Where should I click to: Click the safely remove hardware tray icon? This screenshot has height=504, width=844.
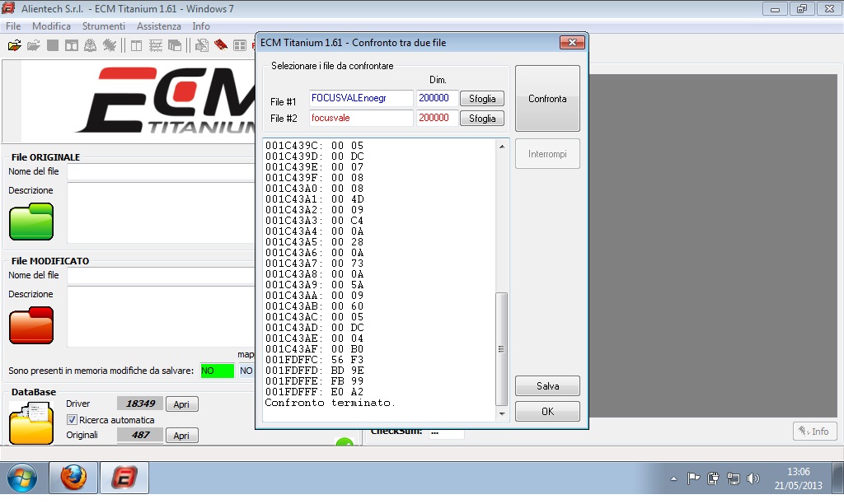(x=713, y=478)
